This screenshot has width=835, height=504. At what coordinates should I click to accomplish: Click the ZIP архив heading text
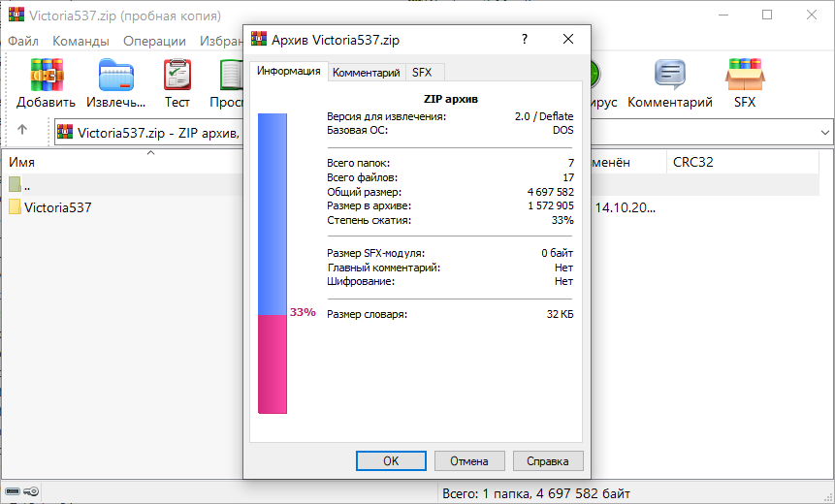tap(451, 99)
